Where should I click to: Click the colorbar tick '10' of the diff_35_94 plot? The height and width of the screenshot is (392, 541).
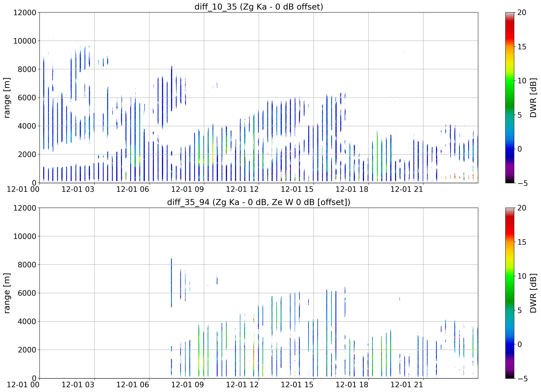pyautogui.click(x=522, y=276)
